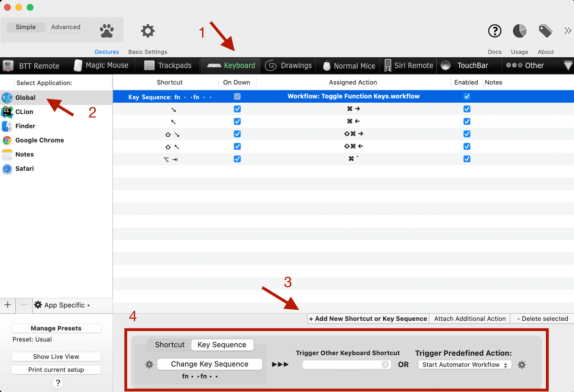Uncheck On Down for the ⌘→ shortcut
574x392 pixels.
tap(237, 109)
